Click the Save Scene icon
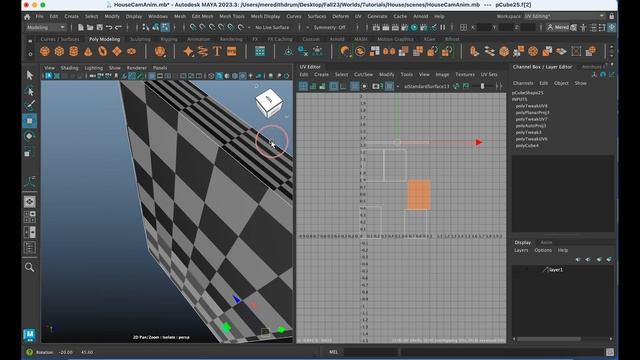The image size is (640, 360). (100, 27)
